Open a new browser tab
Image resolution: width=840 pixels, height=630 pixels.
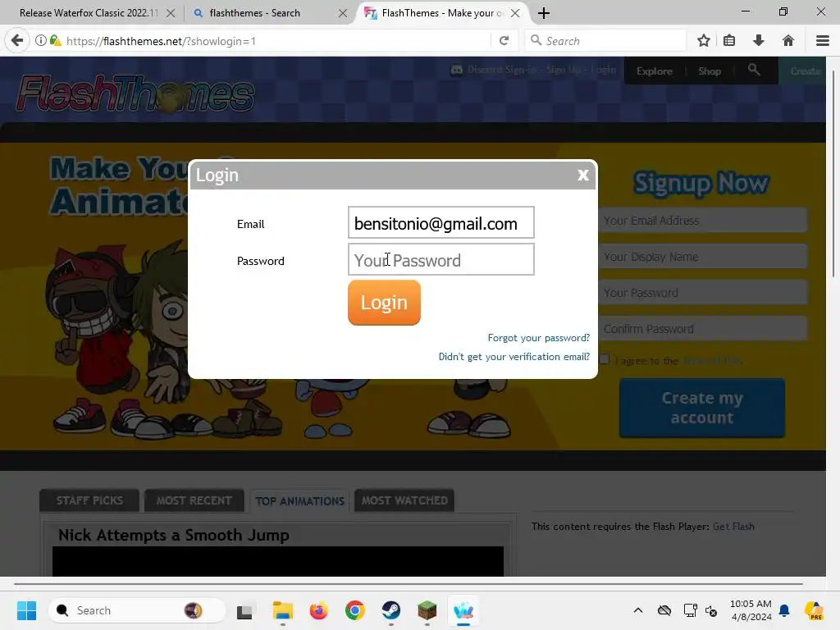click(544, 13)
